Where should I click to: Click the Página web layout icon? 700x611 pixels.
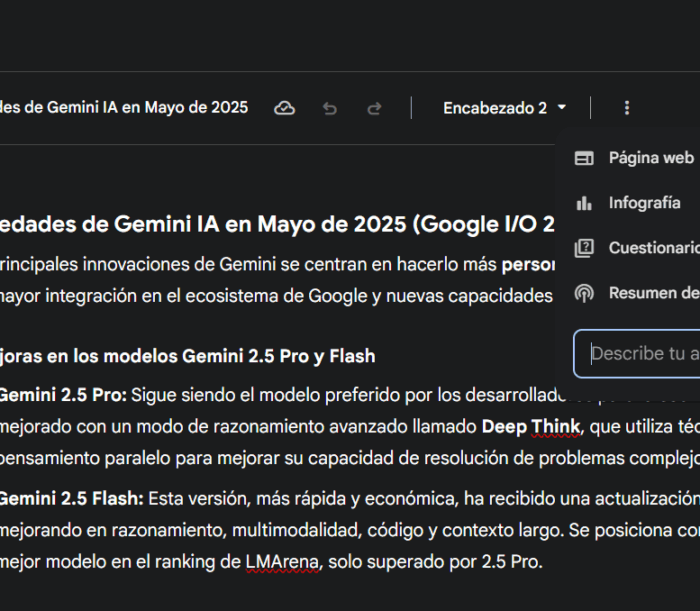584,158
